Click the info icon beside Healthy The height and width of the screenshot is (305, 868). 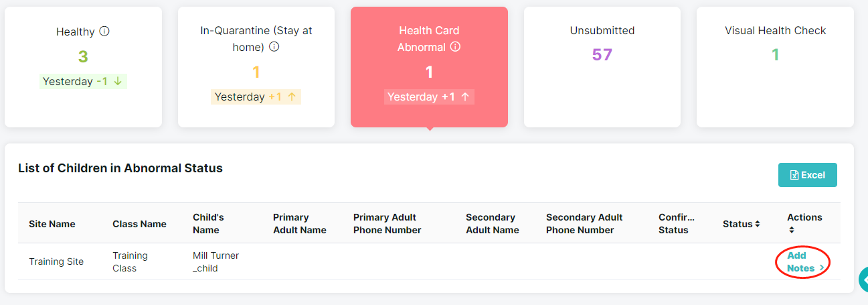point(104,32)
